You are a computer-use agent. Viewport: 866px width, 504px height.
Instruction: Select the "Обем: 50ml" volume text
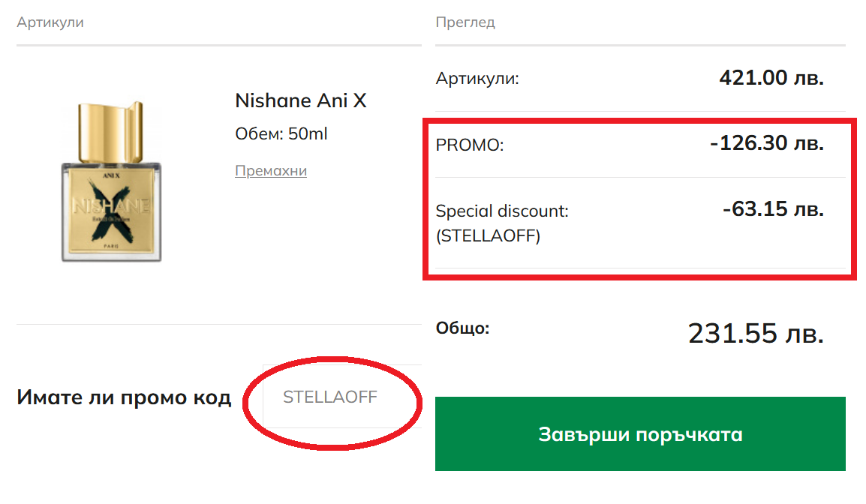point(281,134)
